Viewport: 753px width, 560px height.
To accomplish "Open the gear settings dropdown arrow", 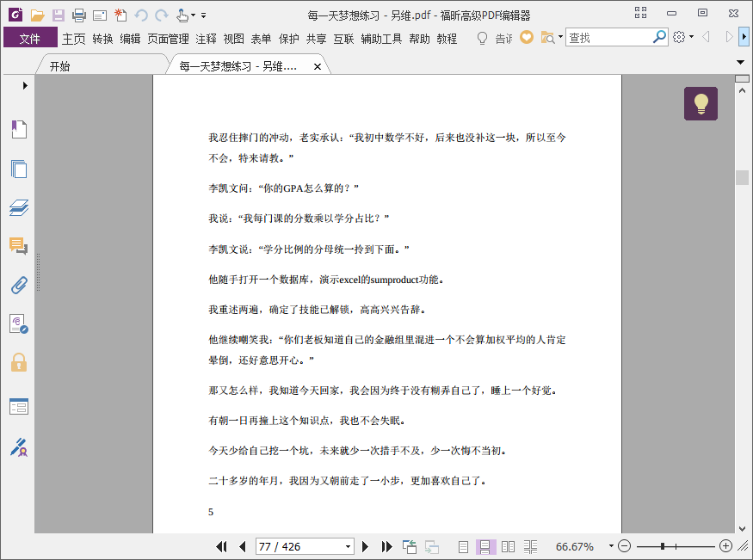I will click(692, 37).
